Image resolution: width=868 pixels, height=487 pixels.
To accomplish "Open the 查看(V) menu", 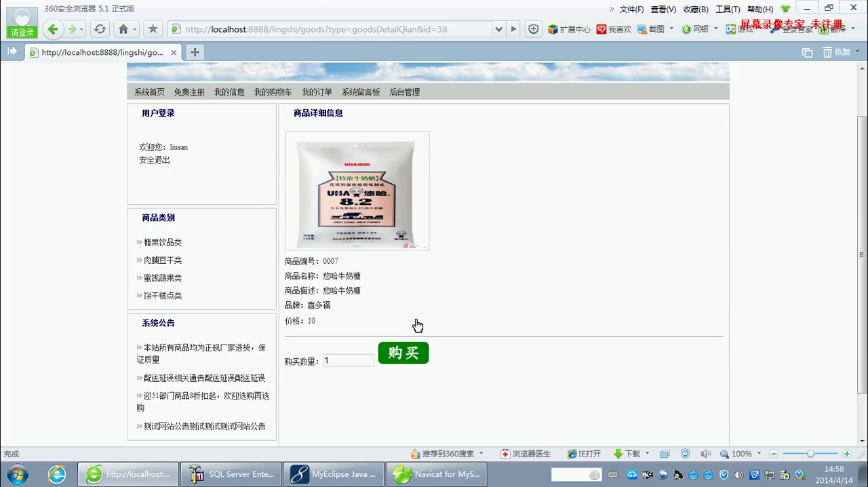I will 663,9.
